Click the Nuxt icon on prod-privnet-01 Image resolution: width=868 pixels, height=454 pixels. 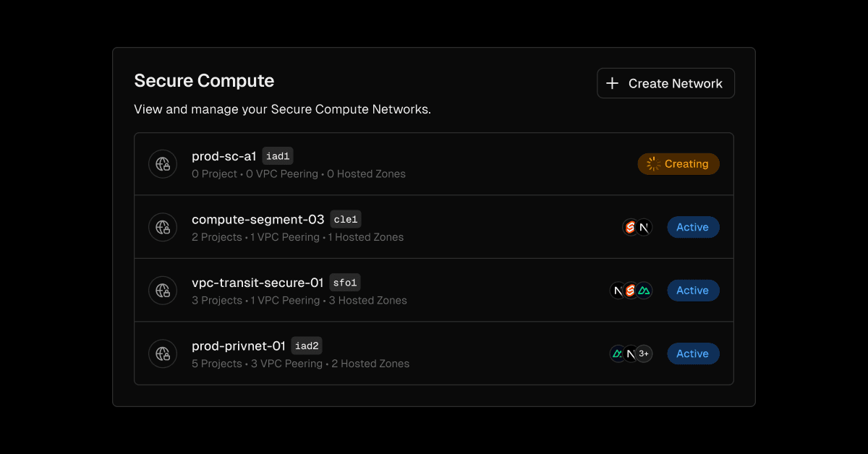[617, 353]
